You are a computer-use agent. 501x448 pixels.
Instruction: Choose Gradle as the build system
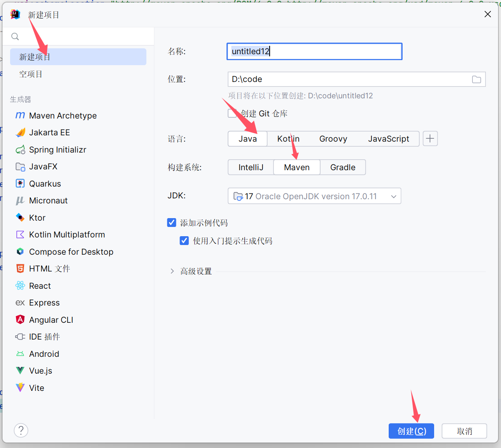coord(343,167)
